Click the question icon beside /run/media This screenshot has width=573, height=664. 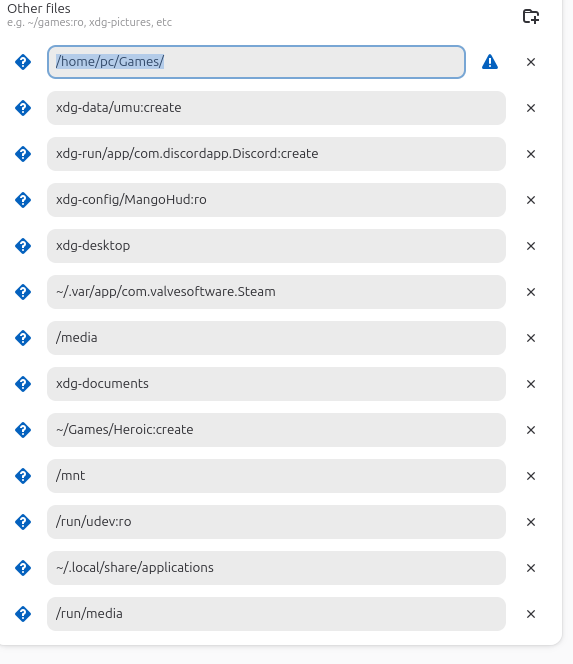[23, 614]
